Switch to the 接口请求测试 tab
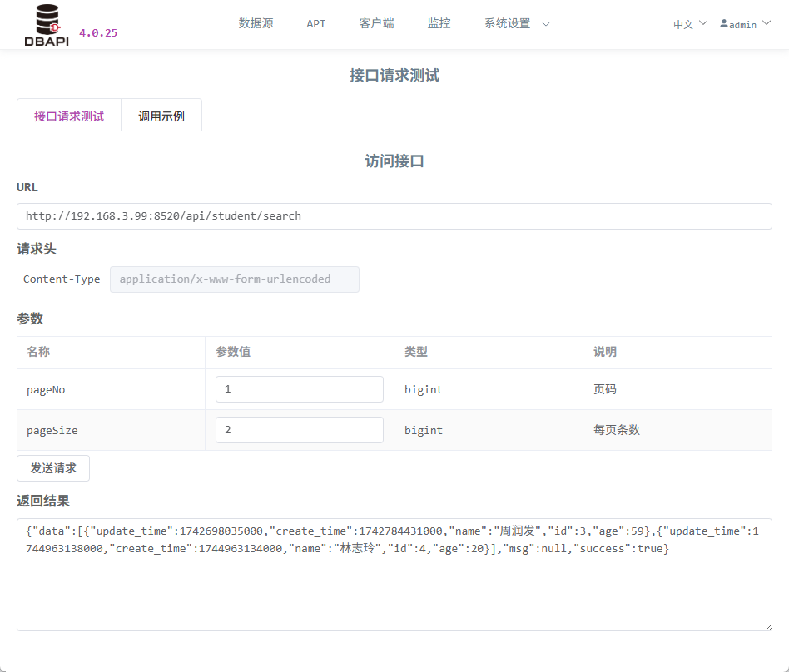Viewport: 789px width, 672px height. click(x=69, y=115)
